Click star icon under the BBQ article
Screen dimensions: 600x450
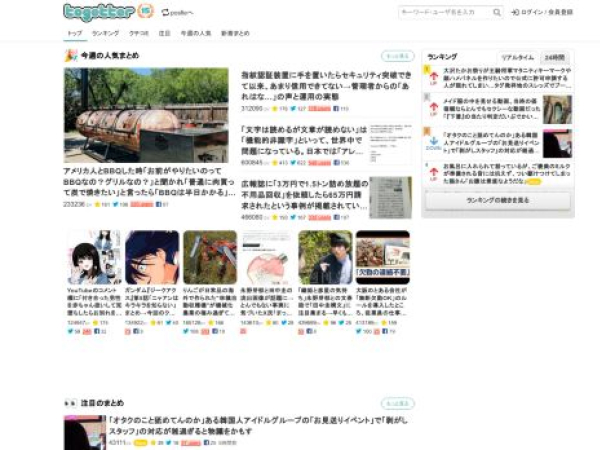[x=97, y=205]
